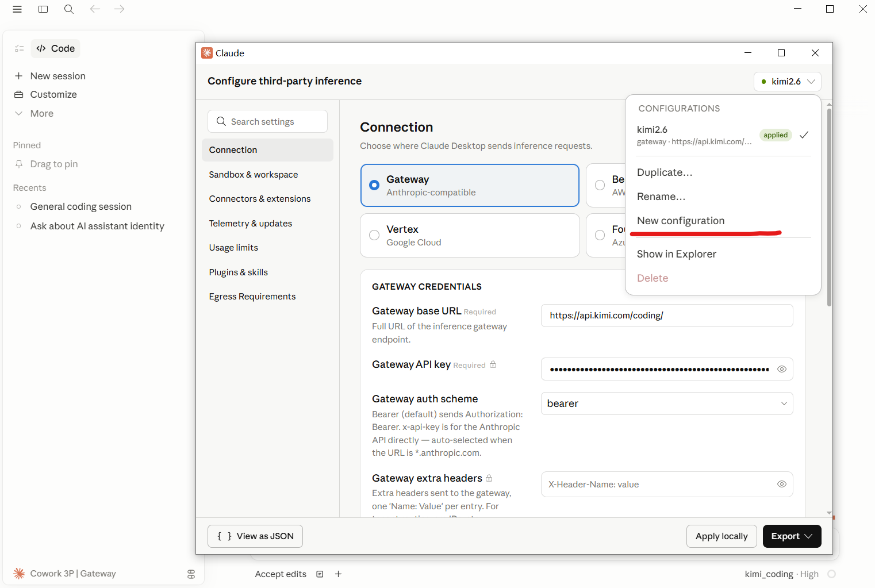This screenshot has width=875, height=588.
Task: Click the search magnifier in title bar
Action: point(69,9)
